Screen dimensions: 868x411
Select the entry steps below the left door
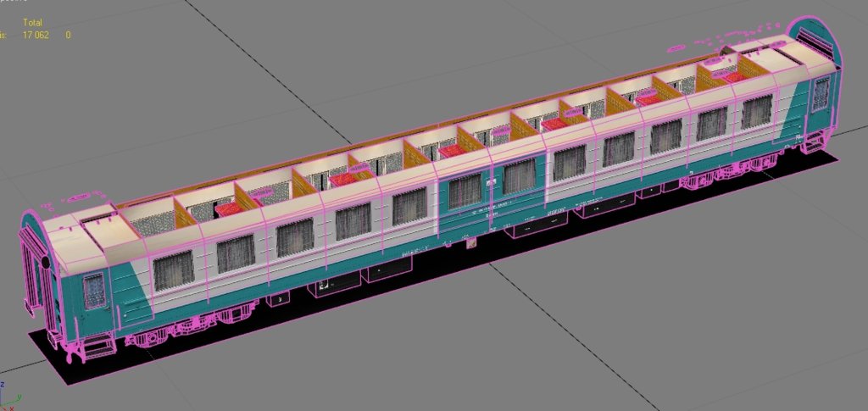coord(97,344)
